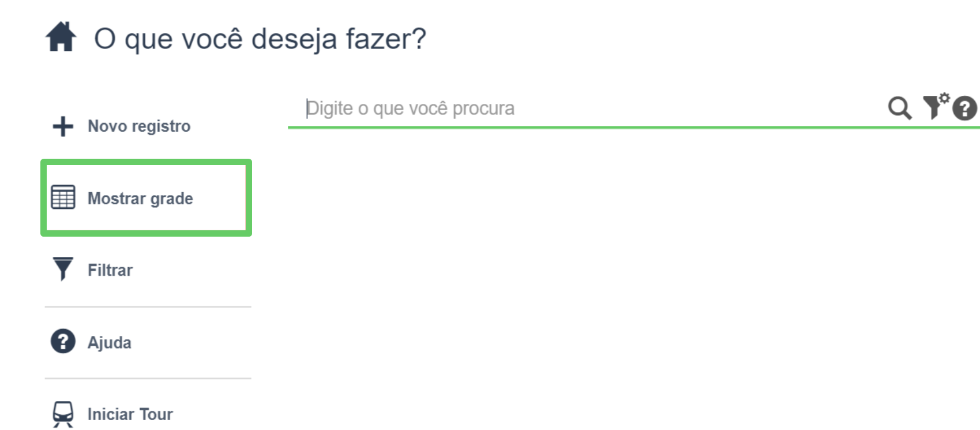Viewport: 980px width, 430px height.
Task: Open the "Ajuda" text label
Action: [x=110, y=343]
